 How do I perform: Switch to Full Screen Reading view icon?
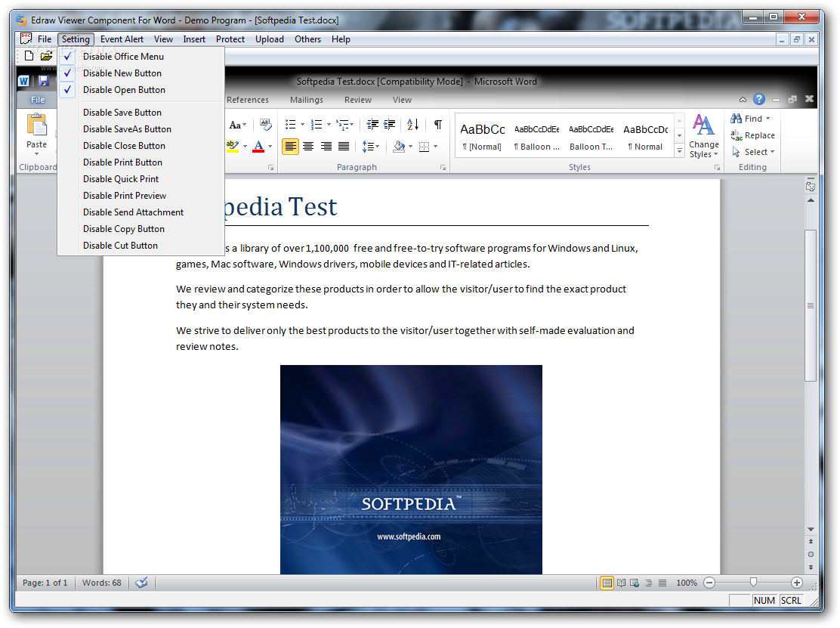click(621, 583)
